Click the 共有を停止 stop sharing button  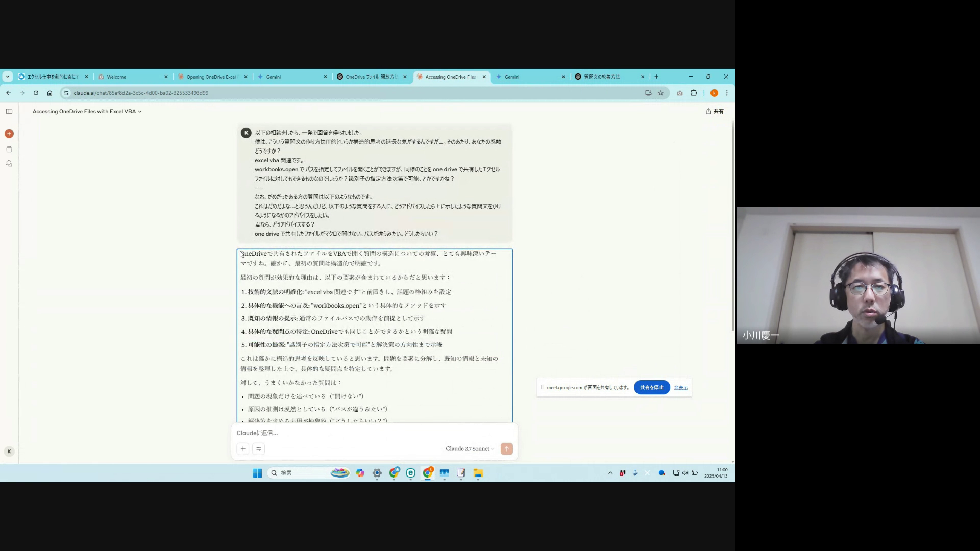(652, 387)
